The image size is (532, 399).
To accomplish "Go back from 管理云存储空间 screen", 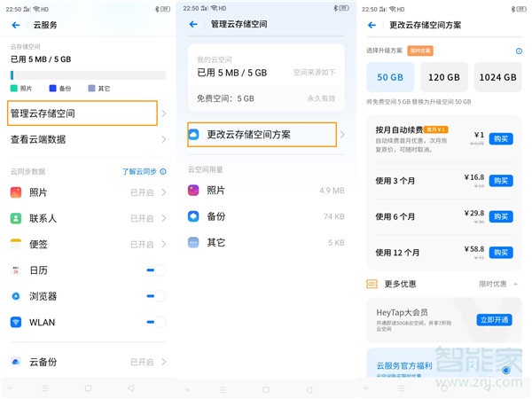I will click(193, 24).
